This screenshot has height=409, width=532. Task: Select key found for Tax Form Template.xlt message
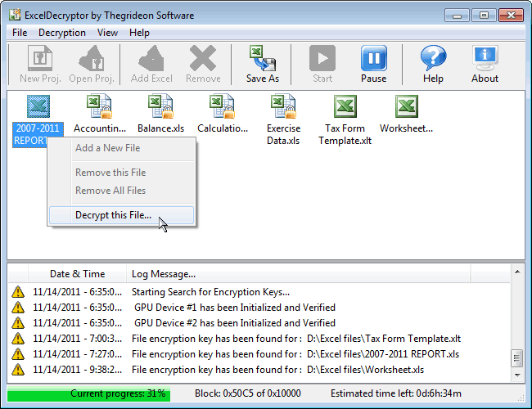click(296, 339)
